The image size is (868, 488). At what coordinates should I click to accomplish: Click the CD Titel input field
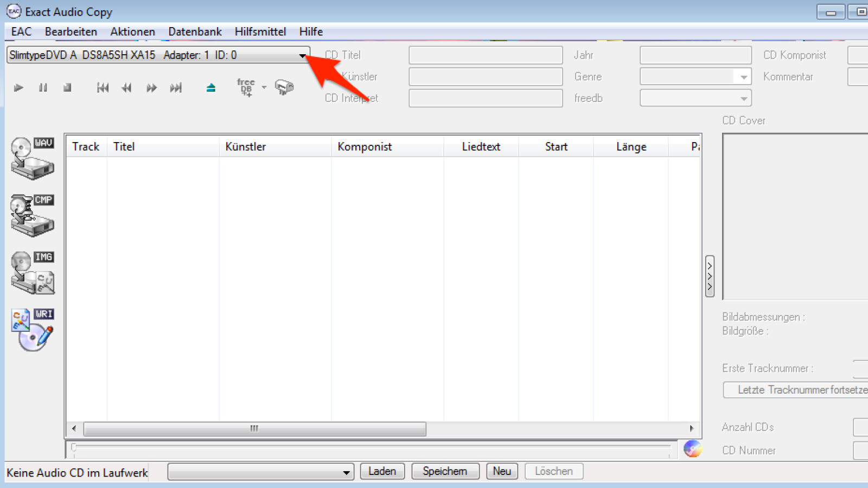point(485,55)
